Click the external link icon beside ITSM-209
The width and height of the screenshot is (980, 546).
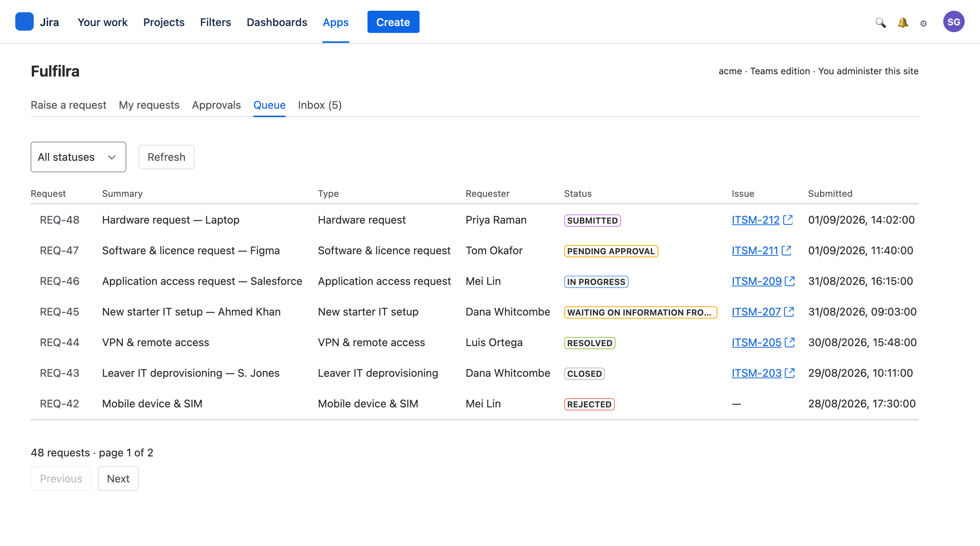click(790, 281)
